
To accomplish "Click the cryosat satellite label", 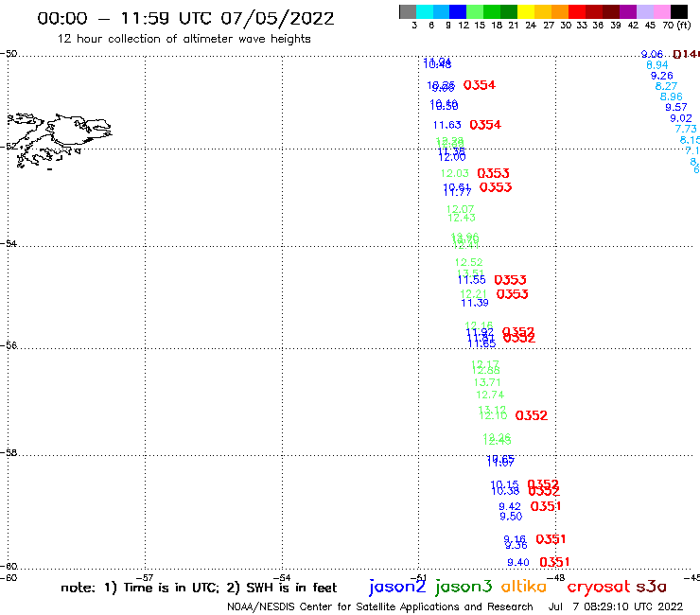I will click(x=599, y=587).
